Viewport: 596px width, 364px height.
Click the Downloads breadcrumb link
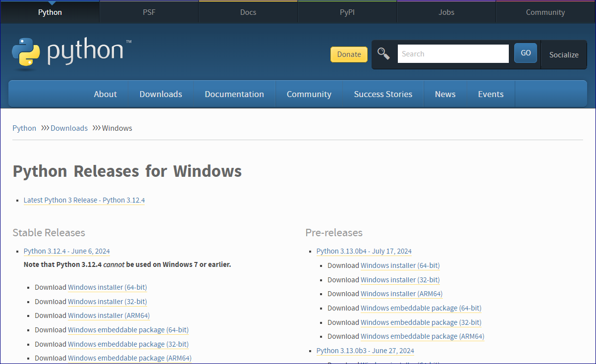point(69,128)
